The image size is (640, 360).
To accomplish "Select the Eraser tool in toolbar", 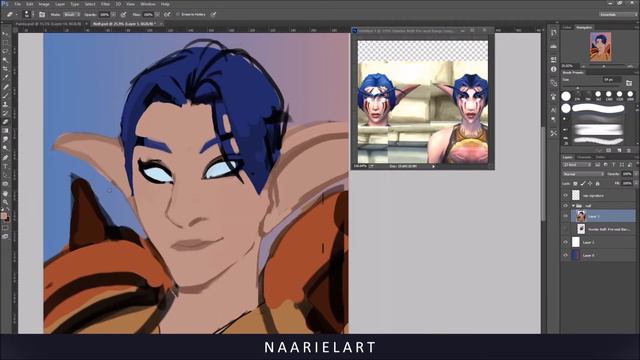I will 5,122.
